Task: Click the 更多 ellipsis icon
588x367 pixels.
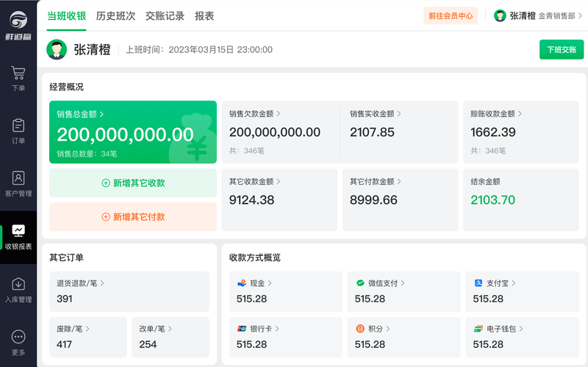Action: [x=18, y=337]
